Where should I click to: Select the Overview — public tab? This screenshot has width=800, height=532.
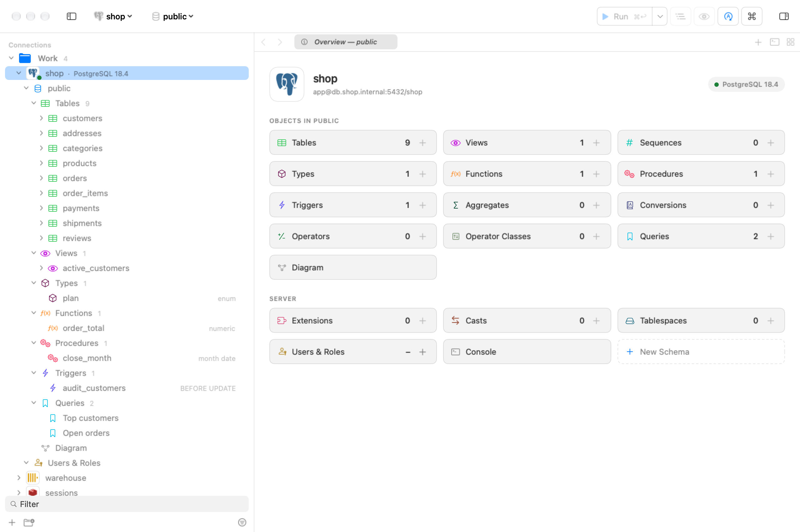pos(346,42)
